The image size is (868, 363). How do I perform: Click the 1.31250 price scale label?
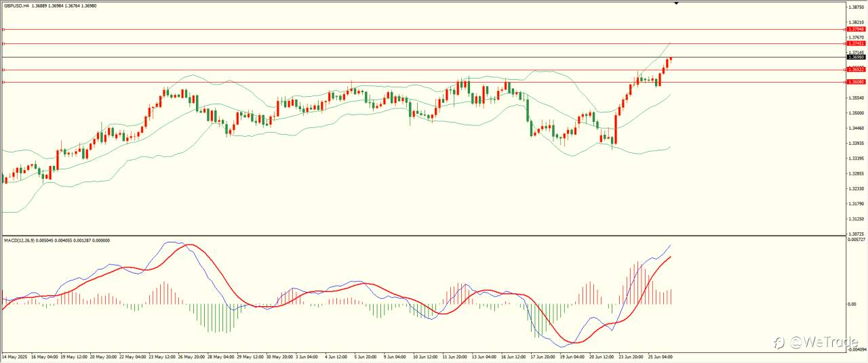pos(856,219)
